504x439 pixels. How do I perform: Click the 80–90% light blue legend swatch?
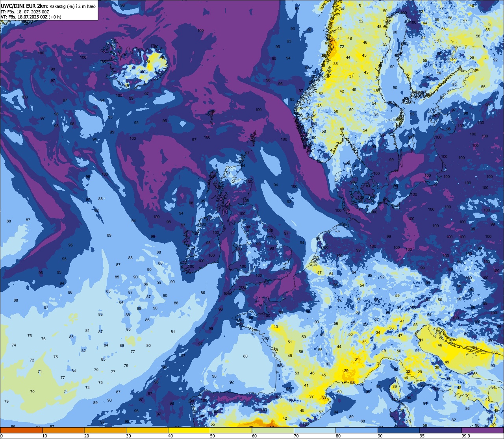click(357, 430)
